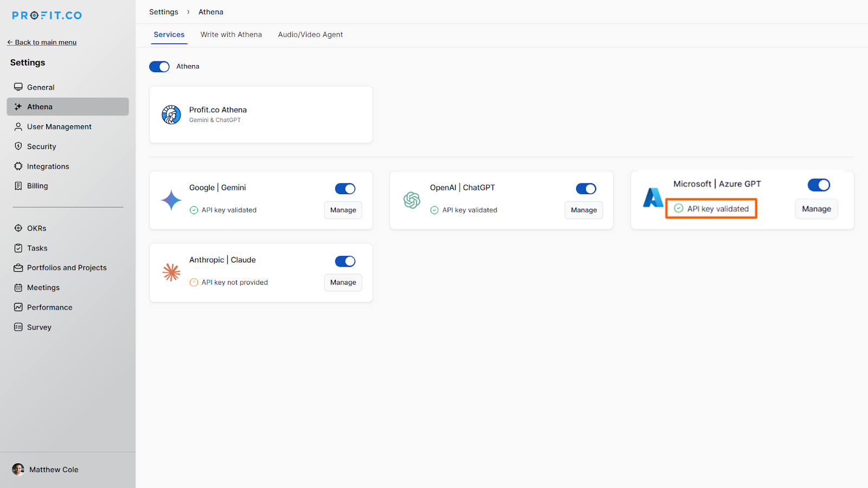Click OpenAI 'API key validated' status text
Screen dimensions: 868x488
point(470,210)
